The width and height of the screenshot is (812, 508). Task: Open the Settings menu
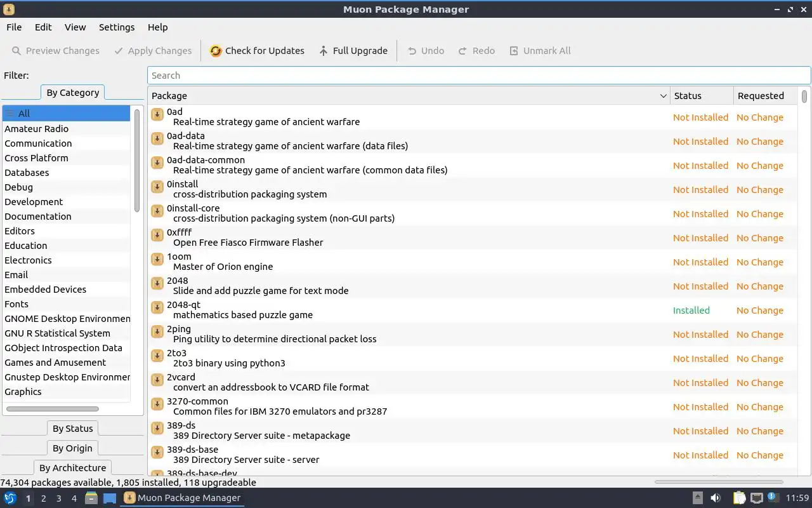117,27
